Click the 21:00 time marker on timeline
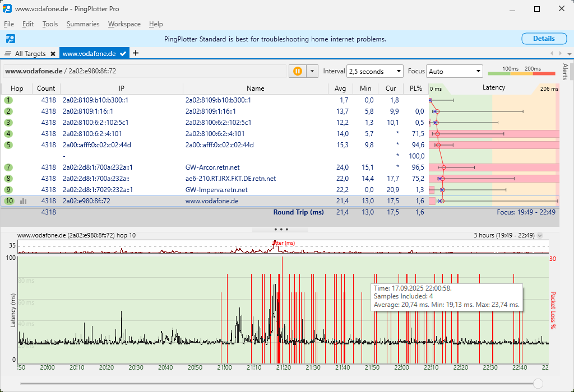The image size is (574, 392). (224, 367)
